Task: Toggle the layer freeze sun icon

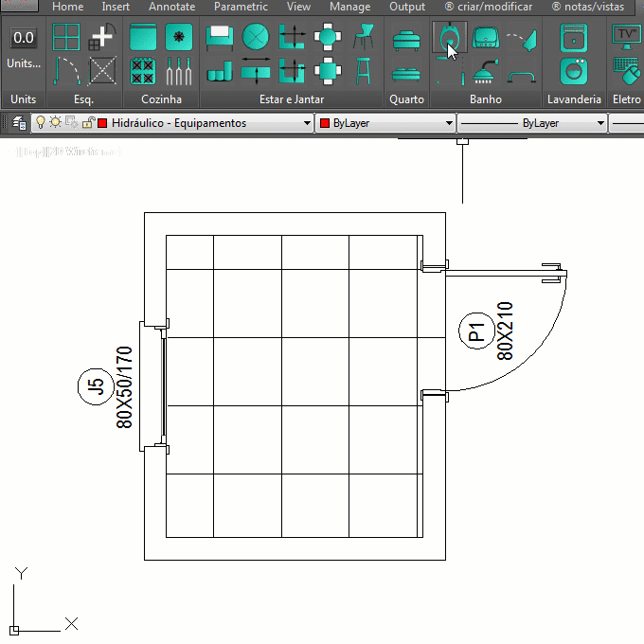Action: click(56, 123)
